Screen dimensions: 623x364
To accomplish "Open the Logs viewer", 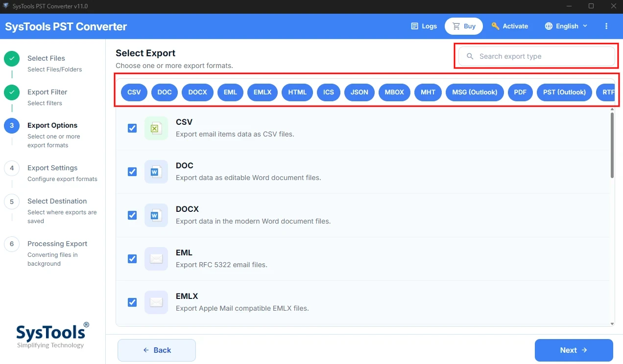I will (x=424, y=26).
